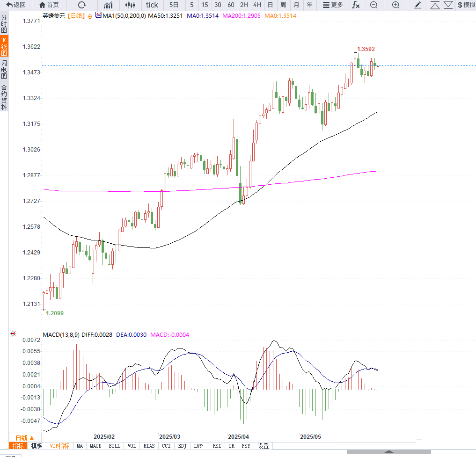This screenshot has height=457, width=476.
Task: Apply the CR indicator
Action: point(231,446)
